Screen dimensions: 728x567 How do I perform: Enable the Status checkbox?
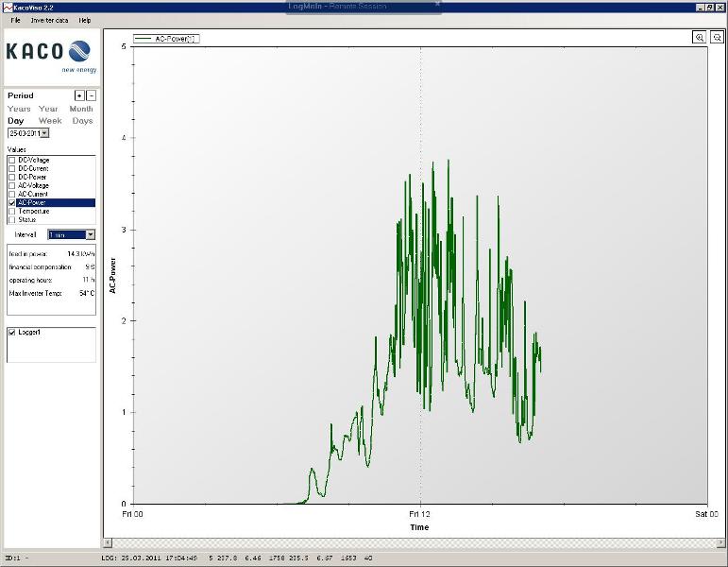tap(12, 220)
